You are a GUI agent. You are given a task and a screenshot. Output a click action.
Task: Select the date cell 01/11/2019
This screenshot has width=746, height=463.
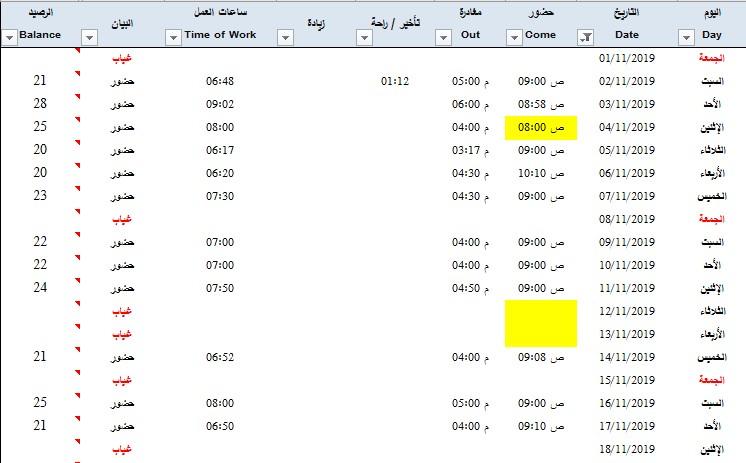tap(627, 58)
